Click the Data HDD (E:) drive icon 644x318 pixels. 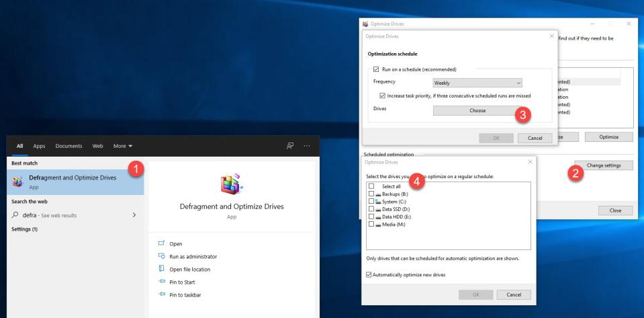[378, 216]
